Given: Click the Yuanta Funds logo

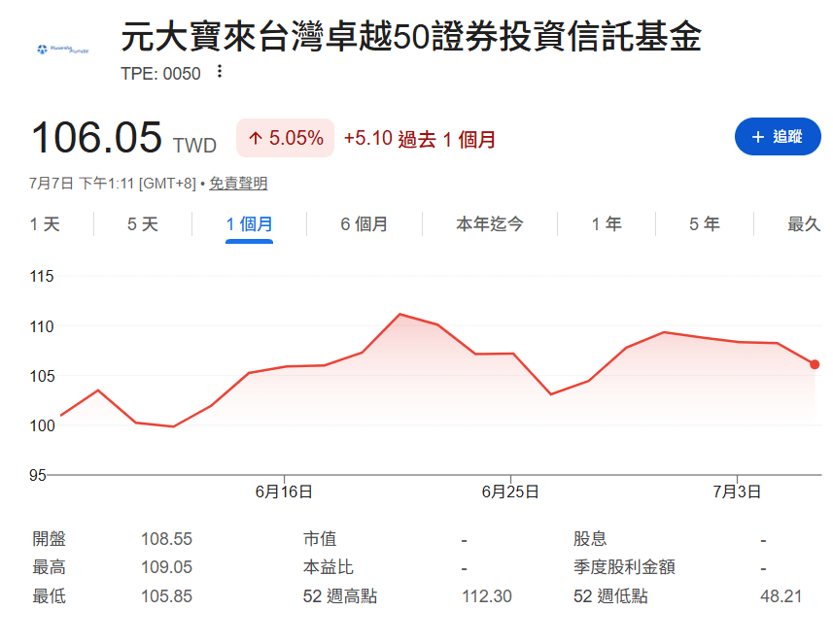Looking at the screenshot, I should 62,50.
